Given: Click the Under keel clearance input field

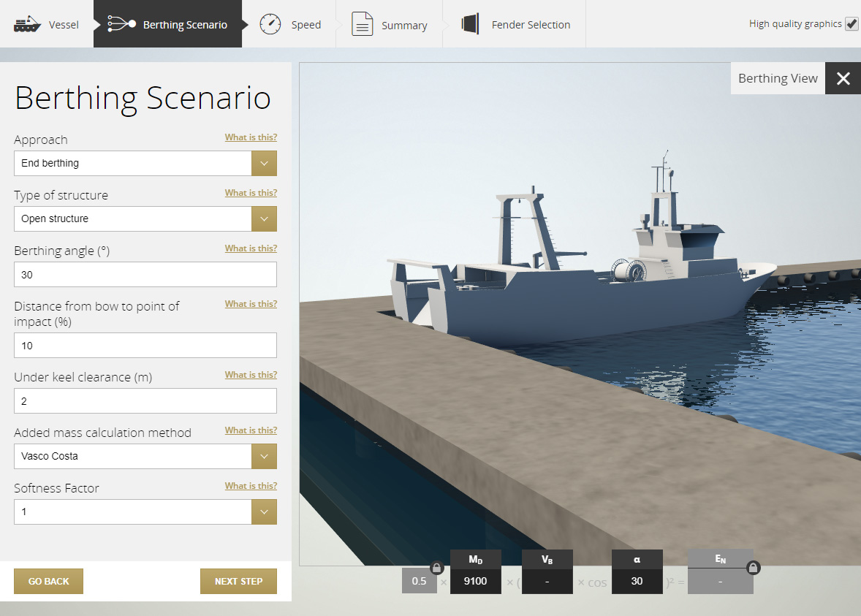Looking at the screenshot, I should pos(145,401).
